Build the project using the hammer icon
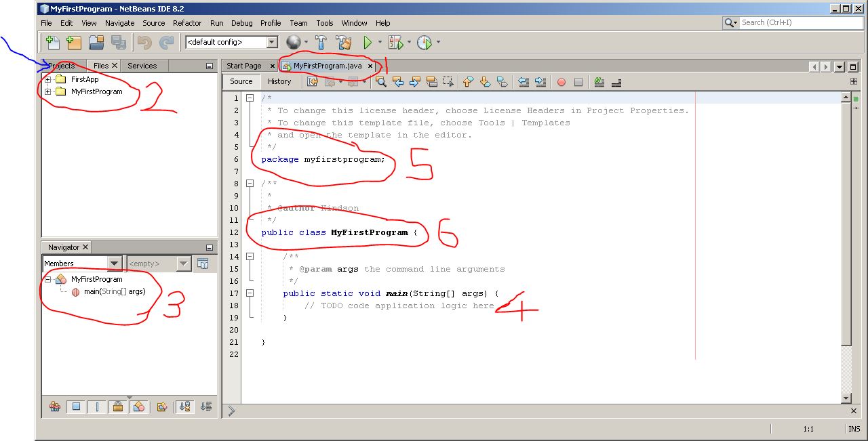The width and height of the screenshot is (868, 441). (x=321, y=42)
